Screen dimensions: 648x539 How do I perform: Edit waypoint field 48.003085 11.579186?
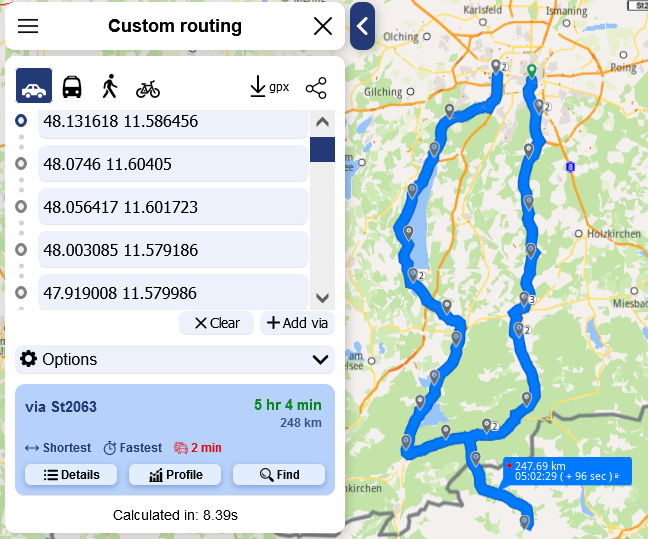[x=173, y=250]
